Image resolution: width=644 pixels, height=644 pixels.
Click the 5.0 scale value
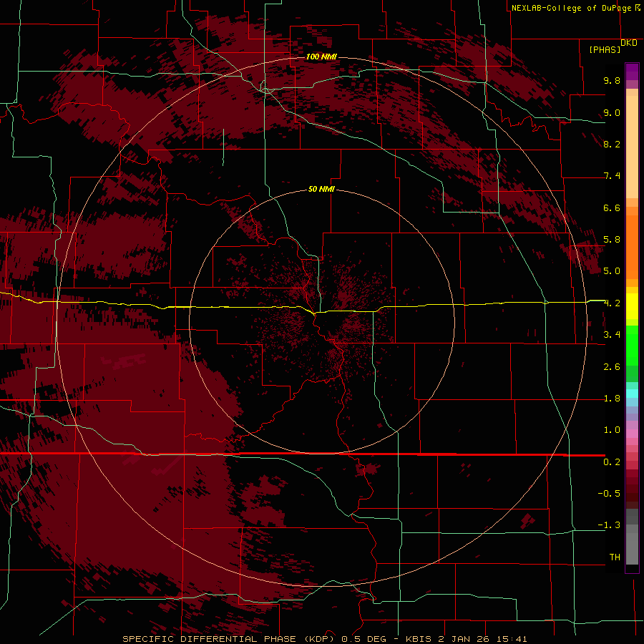(x=612, y=271)
